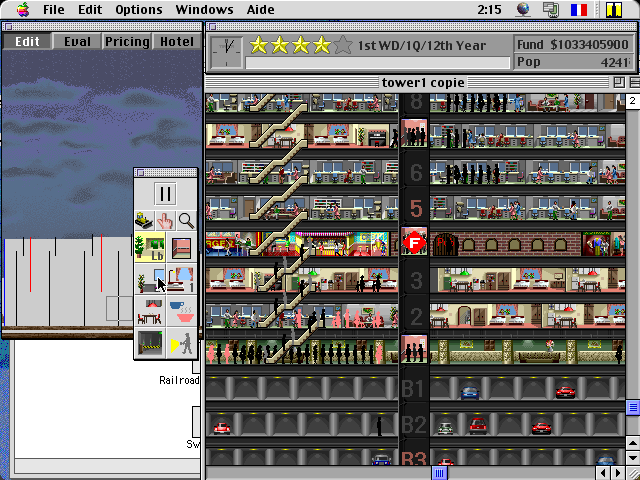The image size is (640, 480).
Task: Select the pointing Finger inspect tool
Action: [x=165, y=221]
